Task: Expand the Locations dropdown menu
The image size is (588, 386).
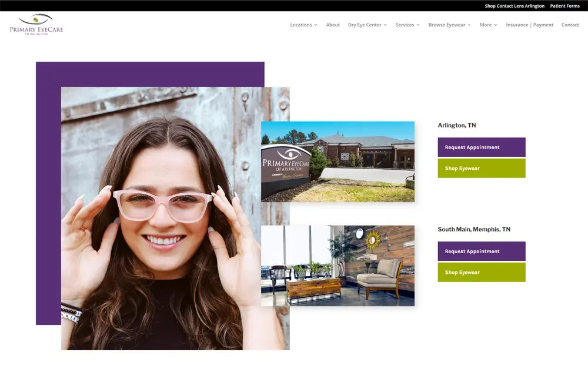Action: [x=303, y=25]
